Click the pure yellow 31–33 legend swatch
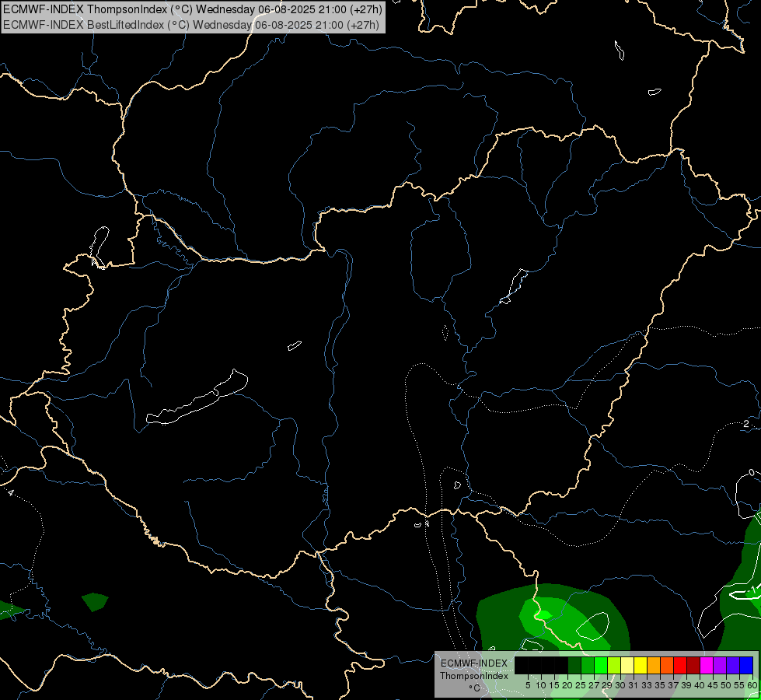Viewport: 761px width, 700px height. [x=641, y=665]
